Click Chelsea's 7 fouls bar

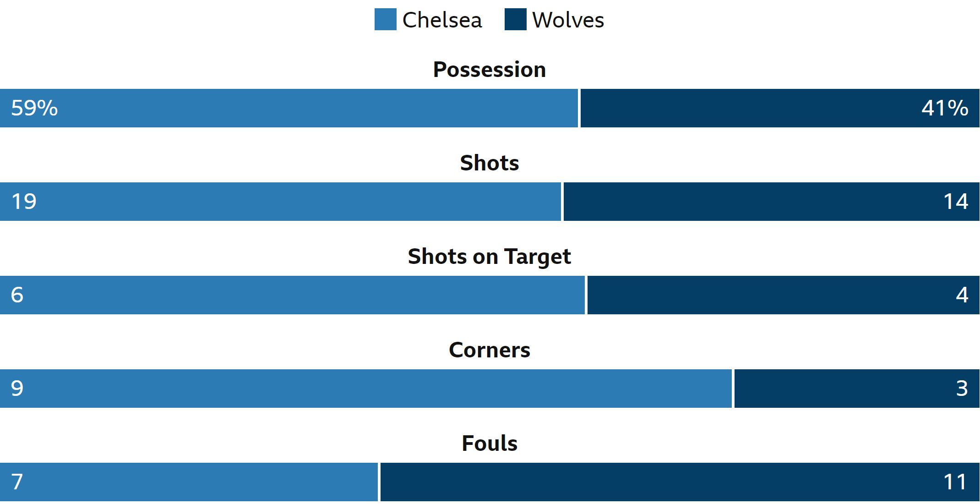click(x=189, y=482)
